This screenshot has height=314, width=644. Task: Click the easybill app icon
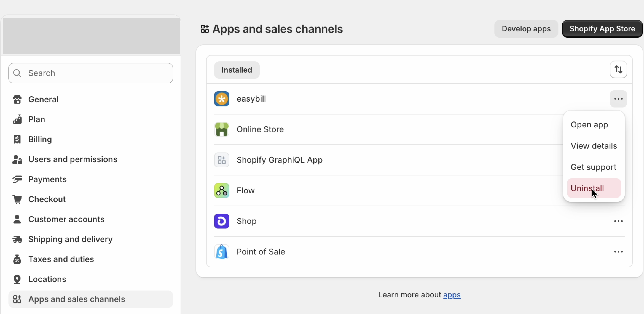(222, 99)
